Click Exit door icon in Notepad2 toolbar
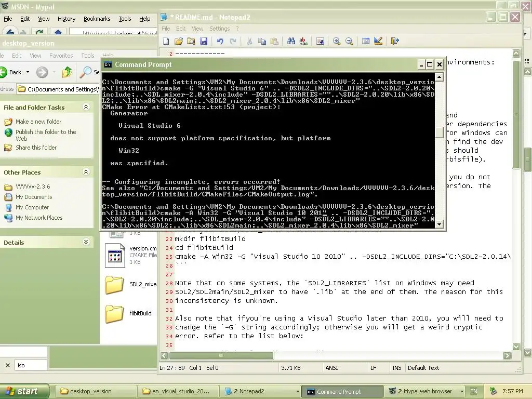Image resolution: width=532 pixels, height=399 pixels. (x=395, y=41)
